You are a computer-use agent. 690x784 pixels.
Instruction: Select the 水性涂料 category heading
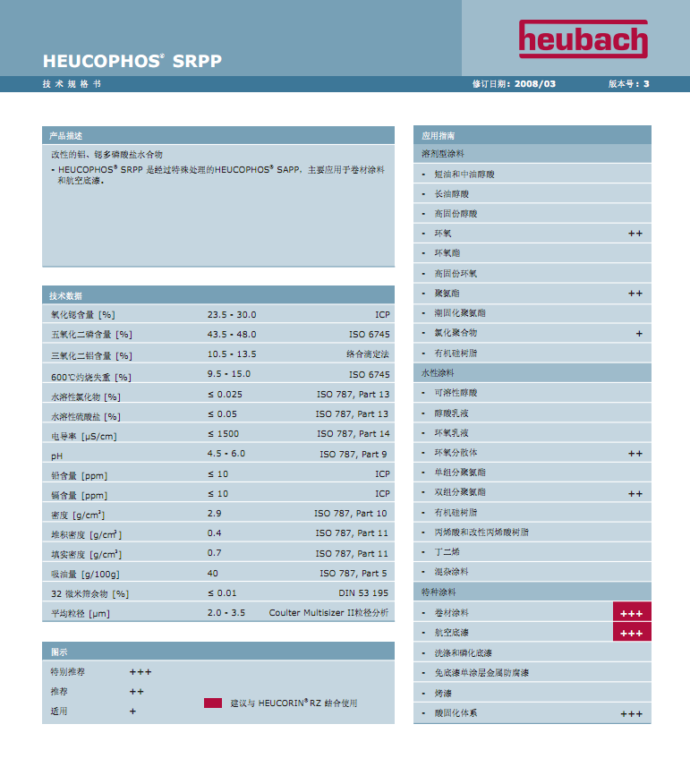439,372
